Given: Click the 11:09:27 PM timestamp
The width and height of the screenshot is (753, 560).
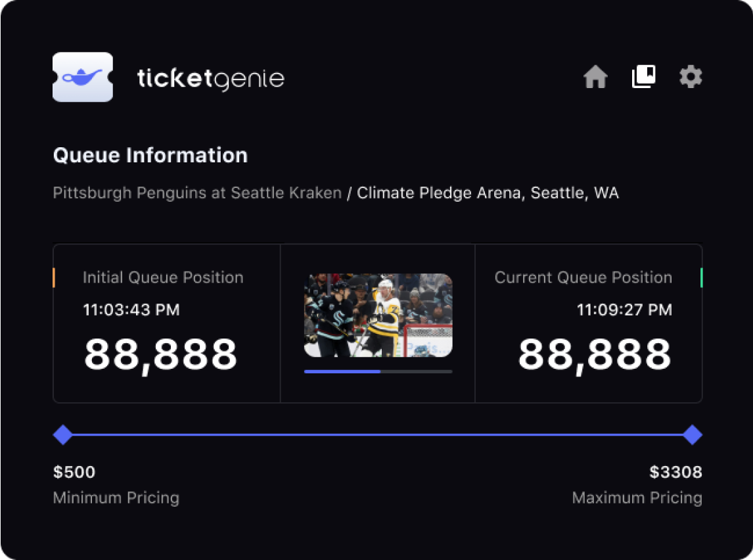Looking at the screenshot, I should (624, 310).
